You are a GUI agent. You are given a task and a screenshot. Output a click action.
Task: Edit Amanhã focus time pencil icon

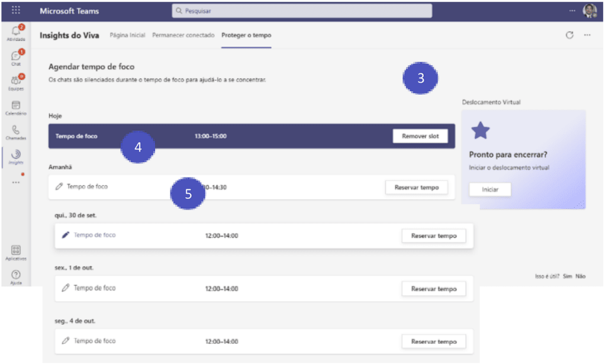pyautogui.click(x=59, y=186)
